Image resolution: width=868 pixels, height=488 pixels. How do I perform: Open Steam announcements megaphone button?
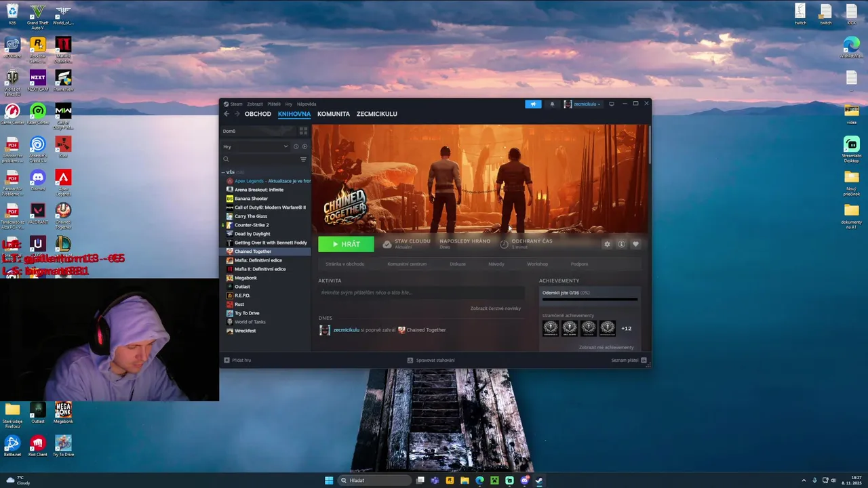coord(533,104)
